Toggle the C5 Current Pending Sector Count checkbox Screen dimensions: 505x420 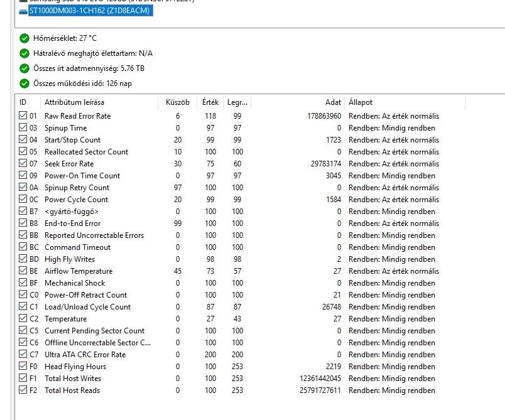click(23, 330)
